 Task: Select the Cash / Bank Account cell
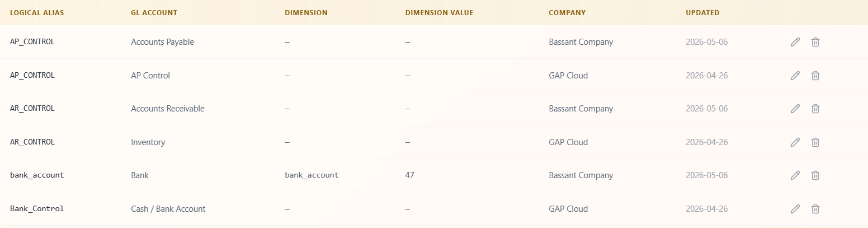[x=168, y=209]
